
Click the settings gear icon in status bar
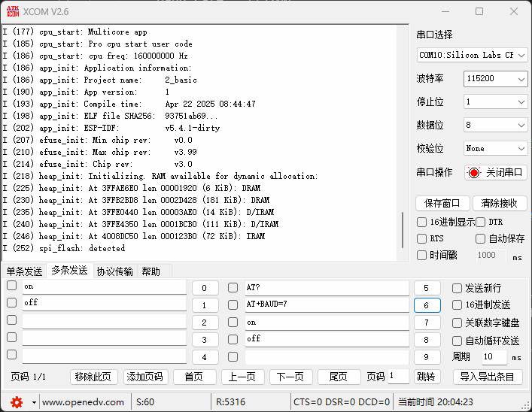[17, 401]
